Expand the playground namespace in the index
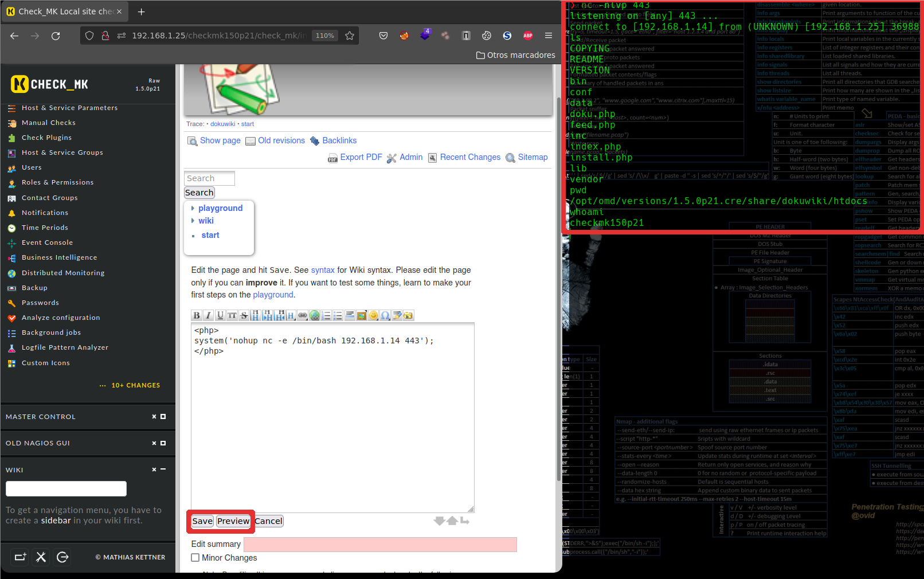 (220, 208)
